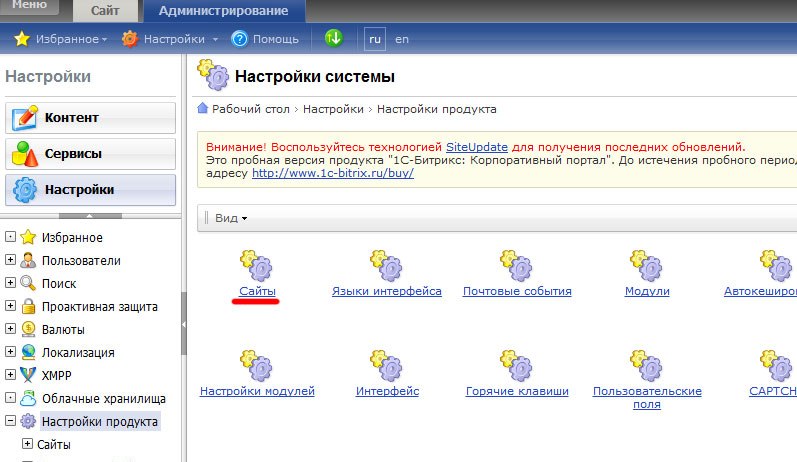The width and height of the screenshot is (797, 462).
Task: Open the Избранное dropdown in toolbar
Action: 61,39
